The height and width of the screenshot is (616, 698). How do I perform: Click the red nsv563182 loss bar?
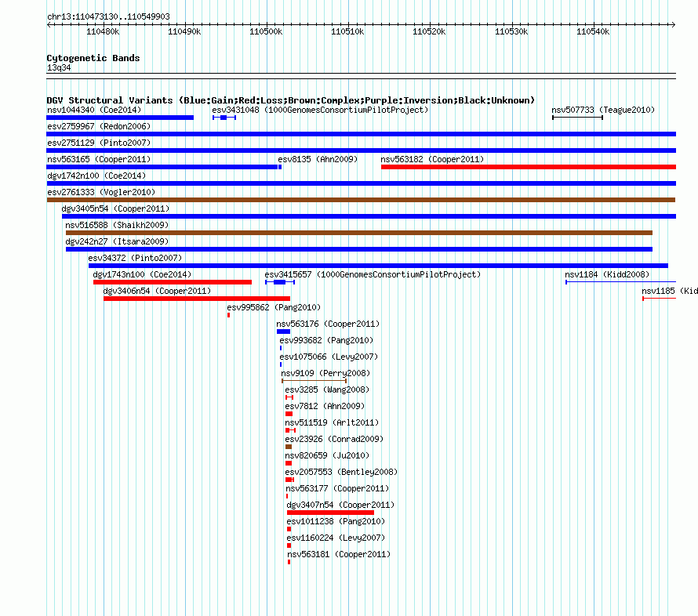pos(529,167)
